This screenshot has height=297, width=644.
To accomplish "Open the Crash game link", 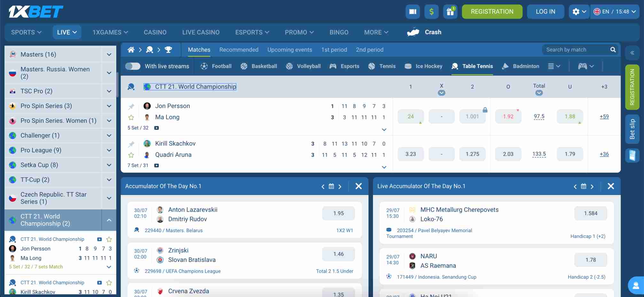I will pos(424,32).
